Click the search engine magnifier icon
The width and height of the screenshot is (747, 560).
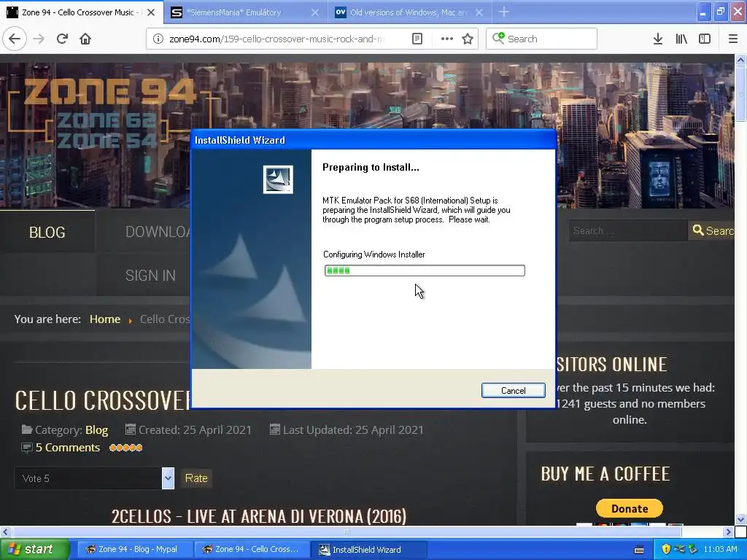(498, 38)
